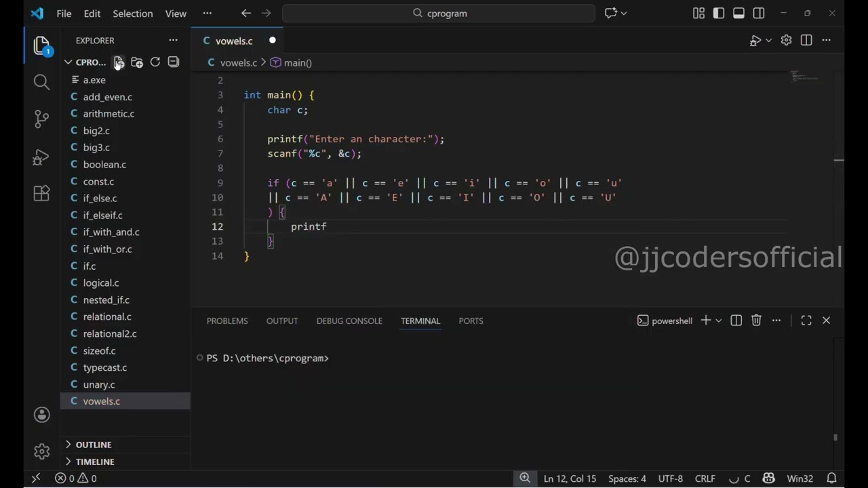Go back in navigation history
Image resolution: width=868 pixels, height=488 pixels.
(x=246, y=13)
